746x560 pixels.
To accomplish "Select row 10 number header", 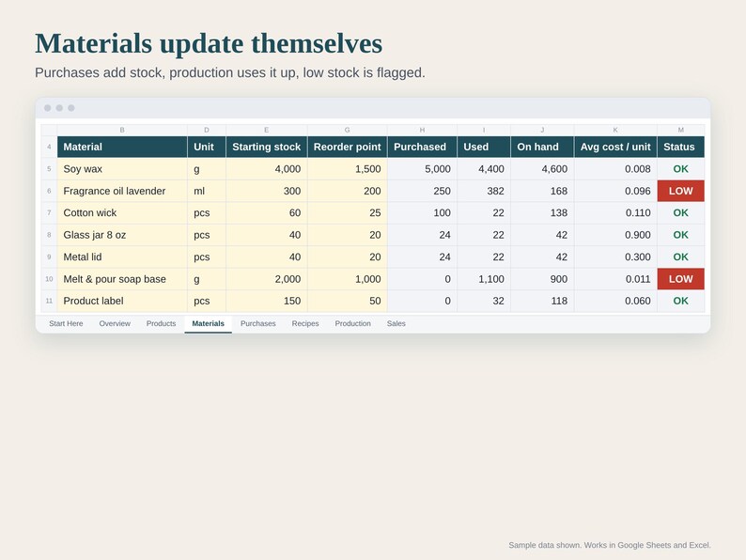I will (49, 279).
